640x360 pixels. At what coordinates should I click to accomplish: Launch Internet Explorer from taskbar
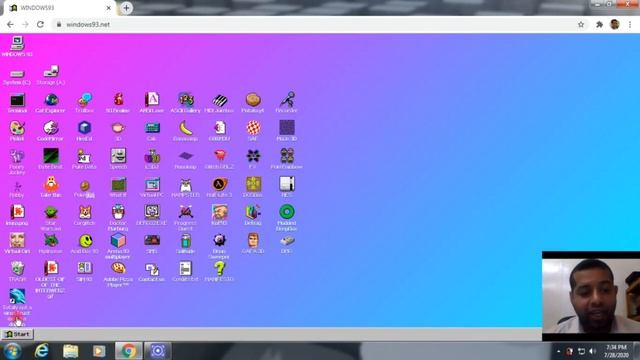click(41, 351)
